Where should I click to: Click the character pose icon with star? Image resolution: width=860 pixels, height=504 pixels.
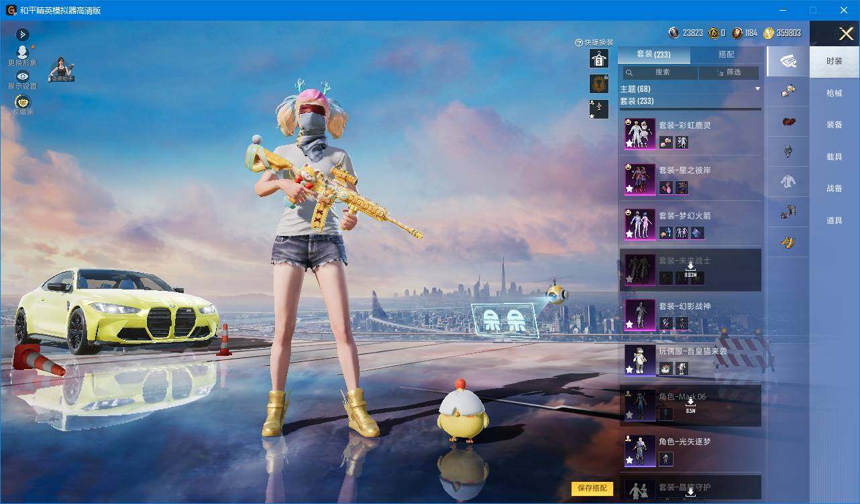598,109
